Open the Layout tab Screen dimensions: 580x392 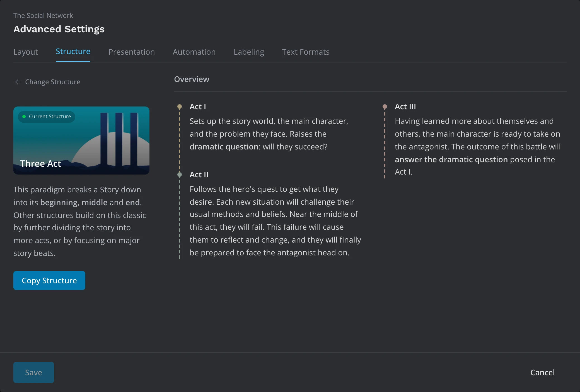tap(26, 52)
